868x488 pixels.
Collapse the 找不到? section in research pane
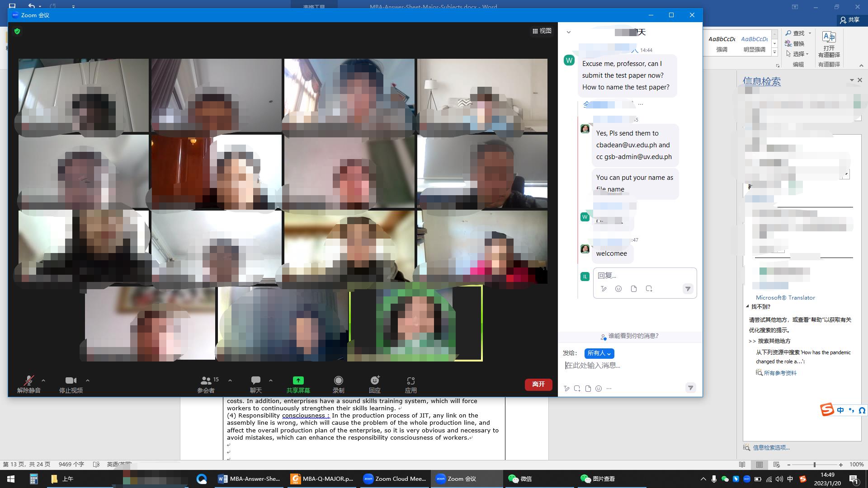pyautogui.click(x=748, y=306)
